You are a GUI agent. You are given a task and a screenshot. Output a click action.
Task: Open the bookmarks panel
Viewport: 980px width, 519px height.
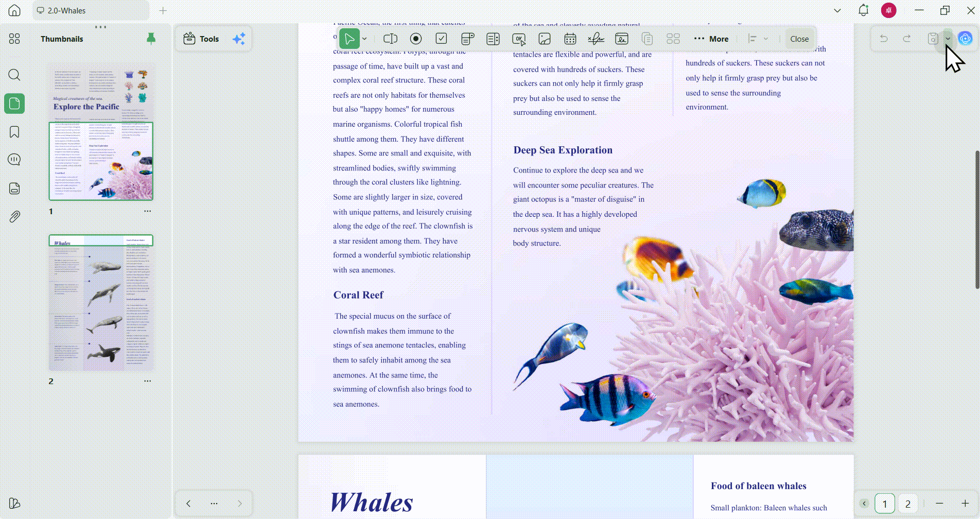pyautogui.click(x=14, y=132)
